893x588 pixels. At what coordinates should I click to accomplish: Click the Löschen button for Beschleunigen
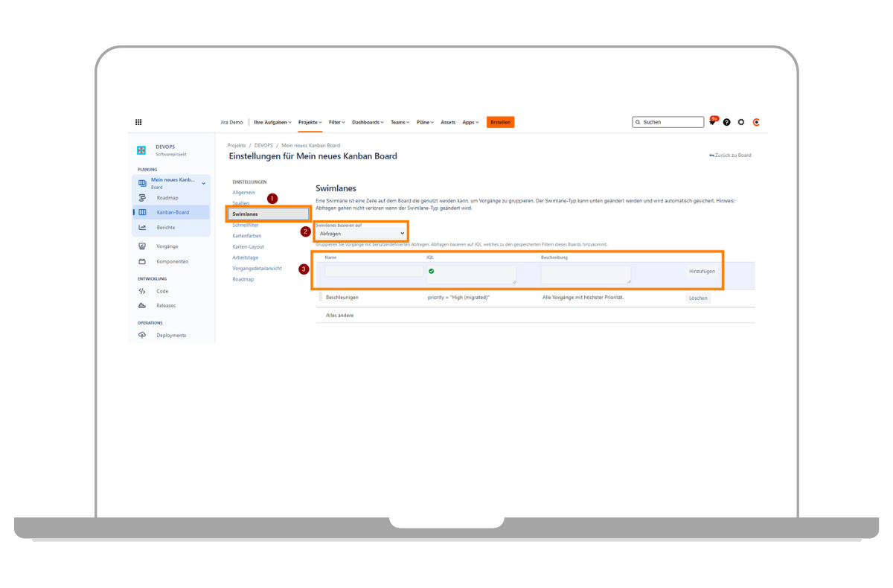point(698,298)
